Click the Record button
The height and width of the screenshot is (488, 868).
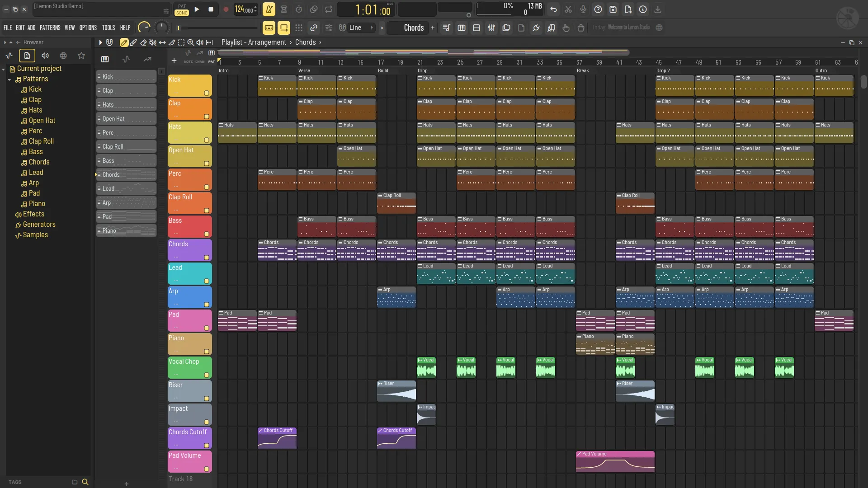pyautogui.click(x=226, y=9)
